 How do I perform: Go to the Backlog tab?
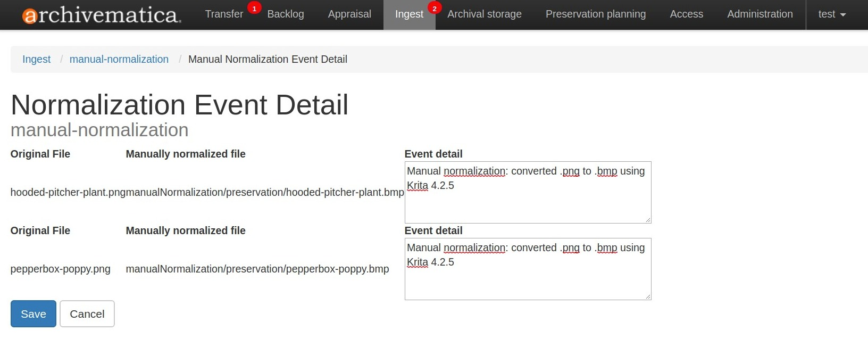[286, 14]
